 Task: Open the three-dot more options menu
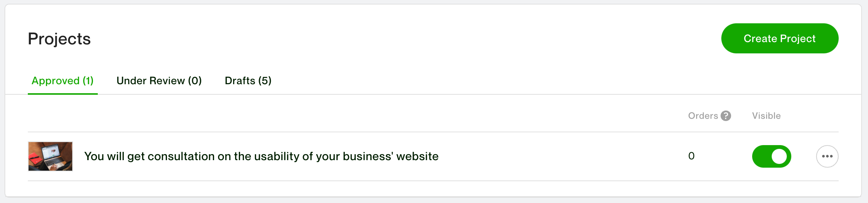click(827, 156)
